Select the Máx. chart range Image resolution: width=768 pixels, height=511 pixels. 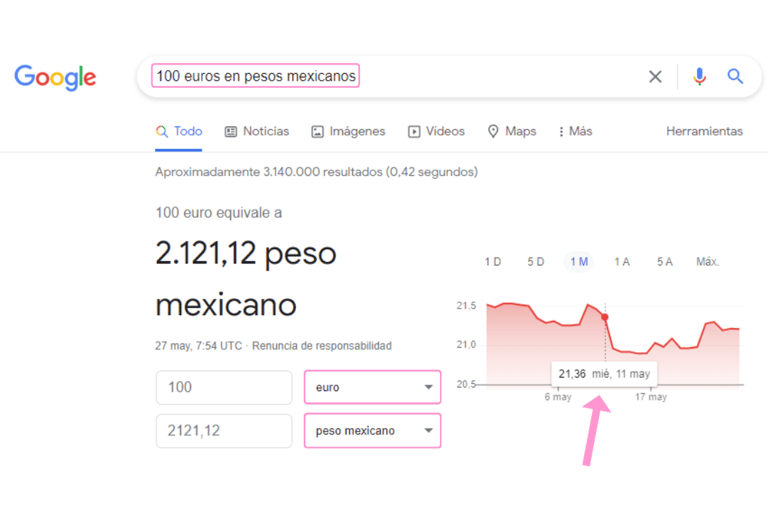pyautogui.click(x=707, y=262)
